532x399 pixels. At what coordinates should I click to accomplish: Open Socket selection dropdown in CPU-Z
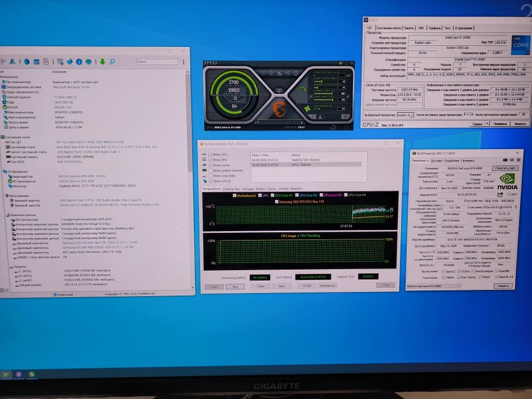(x=405, y=115)
